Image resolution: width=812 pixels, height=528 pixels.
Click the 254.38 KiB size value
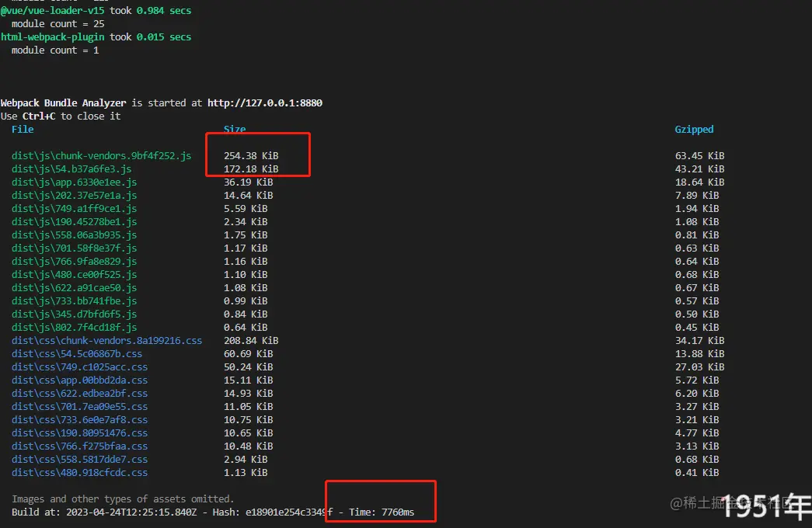(x=251, y=156)
